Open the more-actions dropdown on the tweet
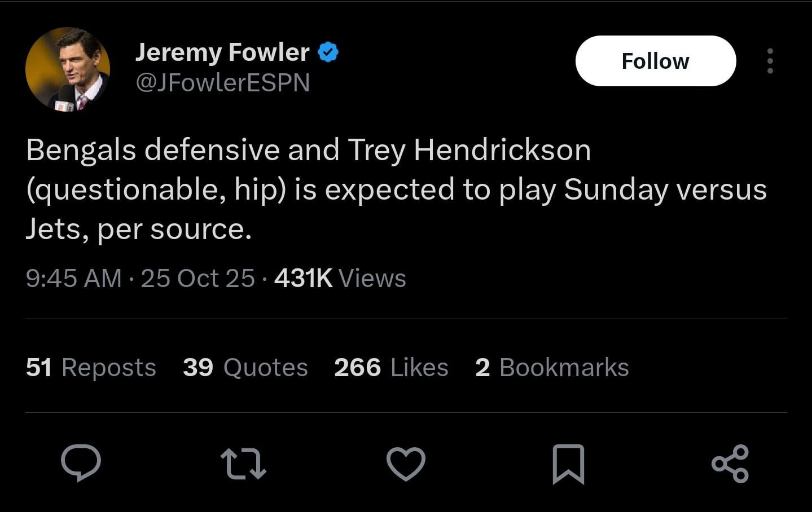This screenshot has height=512, width=812. pos(770,61)
